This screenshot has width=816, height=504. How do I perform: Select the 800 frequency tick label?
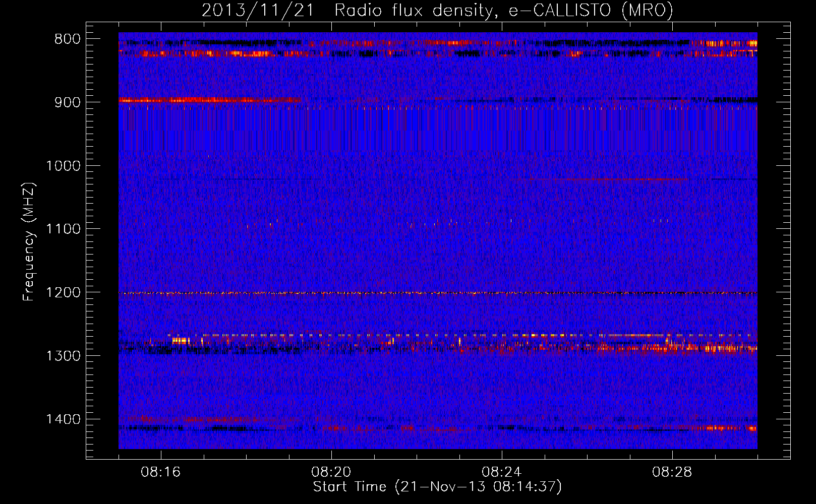(68, 39)
